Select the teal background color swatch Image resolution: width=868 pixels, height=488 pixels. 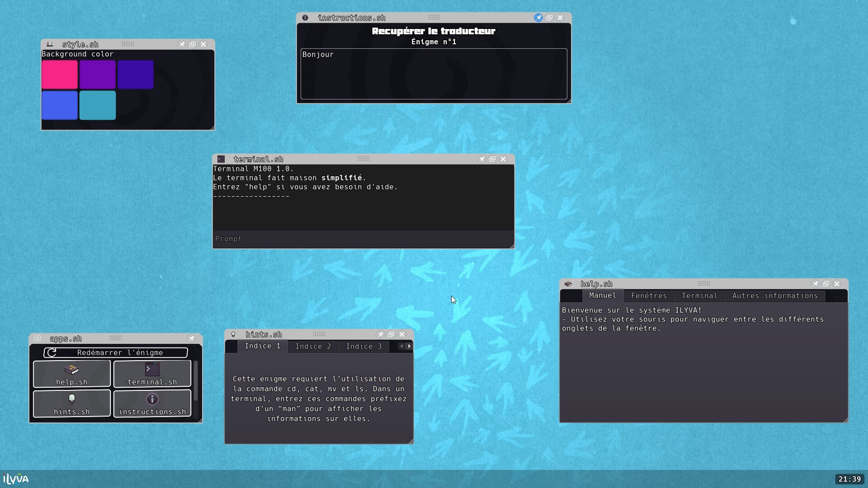point(98,105)
